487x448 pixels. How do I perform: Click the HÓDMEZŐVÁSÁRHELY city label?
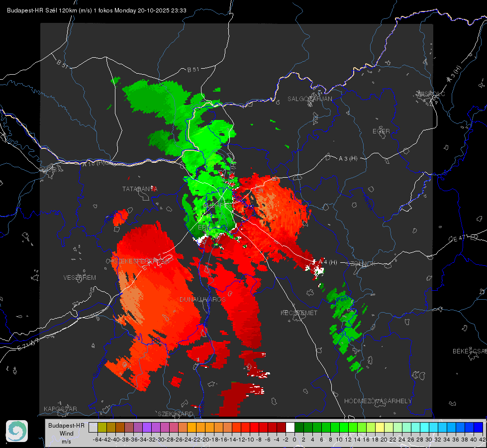tap(378, 401)
